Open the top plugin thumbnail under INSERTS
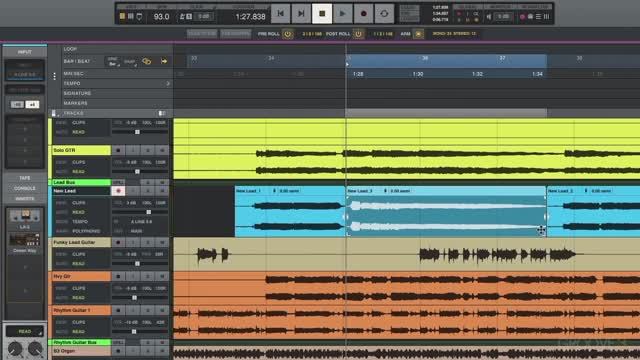Viewport: 640px width, 360px height. click(x=24, y=216)
